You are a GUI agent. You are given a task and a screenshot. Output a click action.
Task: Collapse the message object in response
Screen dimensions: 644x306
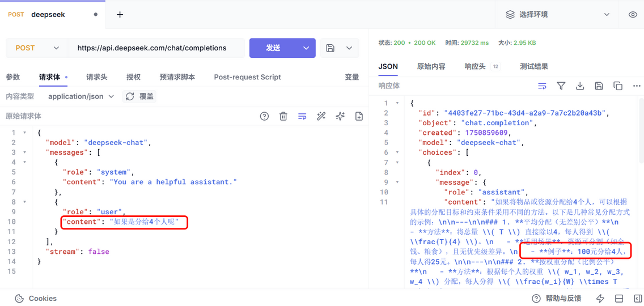397,182
